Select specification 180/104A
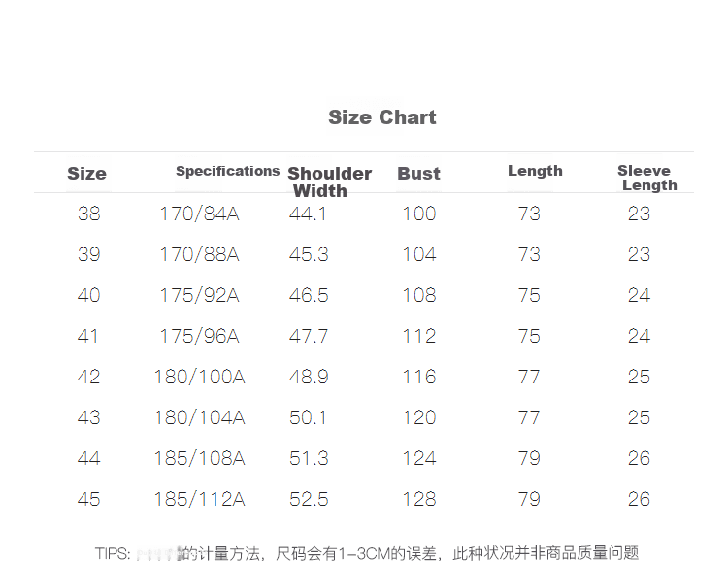This screenshot has width=728, height=561. click(199, 417)
